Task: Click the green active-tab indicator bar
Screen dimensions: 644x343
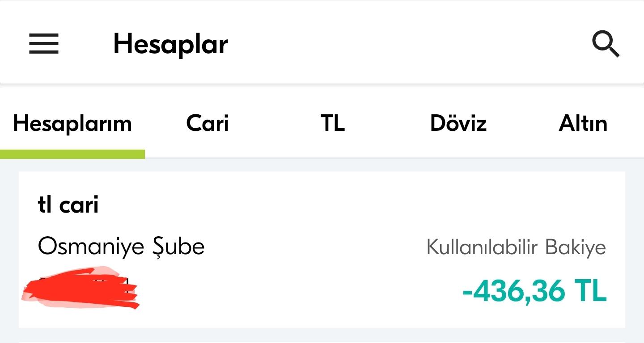Action: click(72, 154)
